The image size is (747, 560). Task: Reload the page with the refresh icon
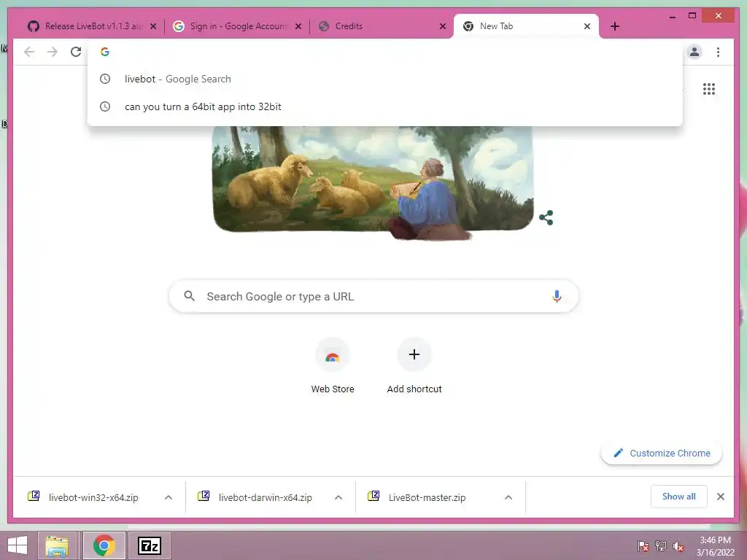click(76, 52)
